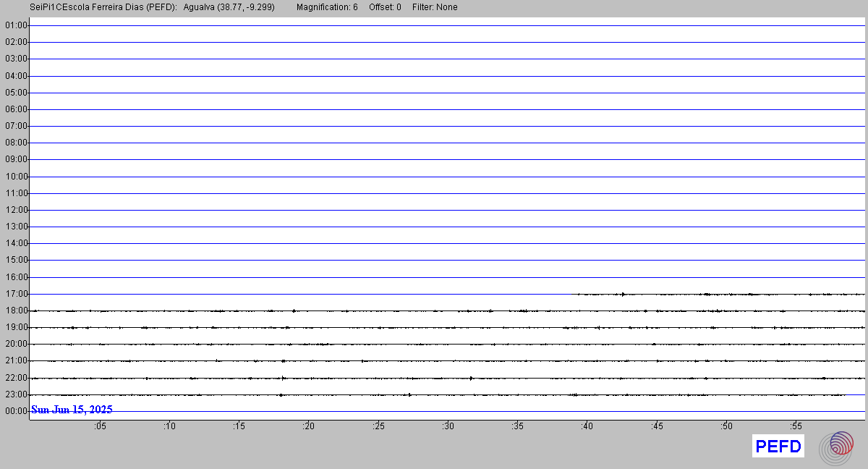Screen dimensions: 868x469
Task: Click the 03:00 hour label
Action: pos(16,59)
